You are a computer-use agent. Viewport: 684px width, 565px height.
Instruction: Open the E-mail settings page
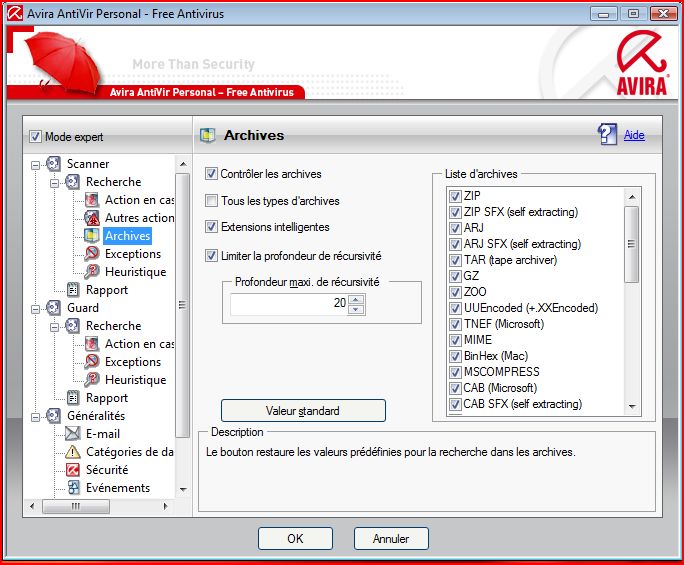(103, 434)
